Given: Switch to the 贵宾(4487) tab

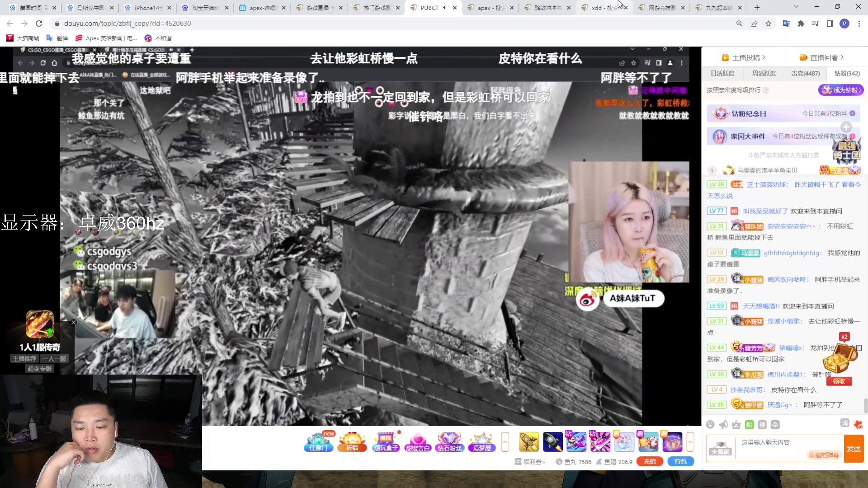Looking at the screenshot, I should pos(805,73).
